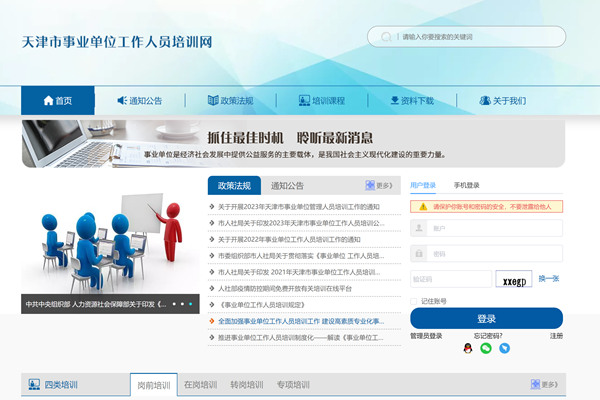Click the blue third-party login icon
Viewport: 600px width, 400px height.
point(504,348)
